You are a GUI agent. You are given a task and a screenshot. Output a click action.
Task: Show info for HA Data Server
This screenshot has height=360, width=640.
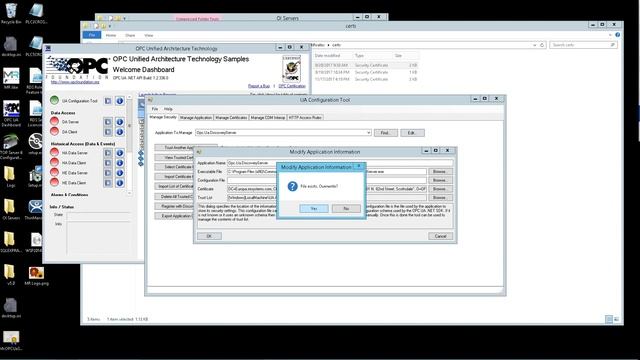point(120,153)
